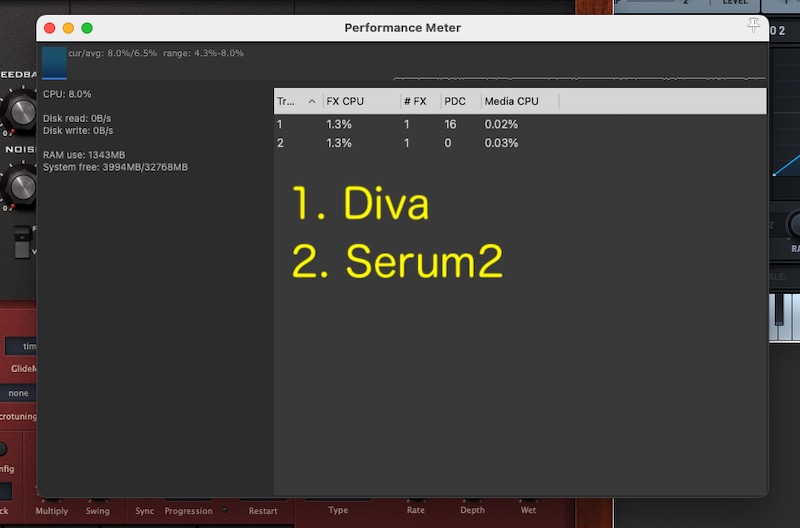The height and width of the screenshot is (528, 800).
Task: Sort tracks by FX CPU column
Action: 362,101
